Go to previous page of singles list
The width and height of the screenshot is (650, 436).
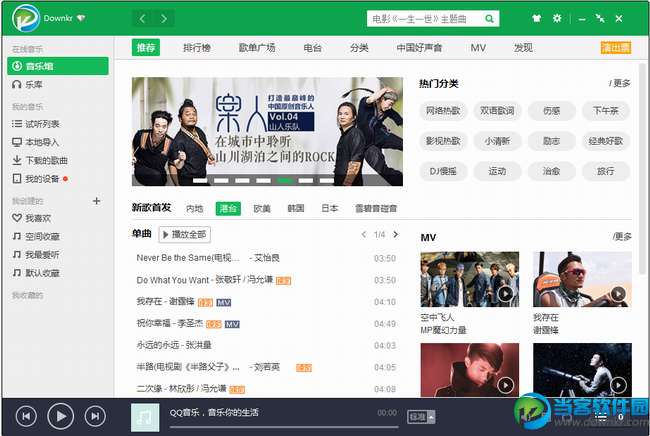click(x=364, y=234)
